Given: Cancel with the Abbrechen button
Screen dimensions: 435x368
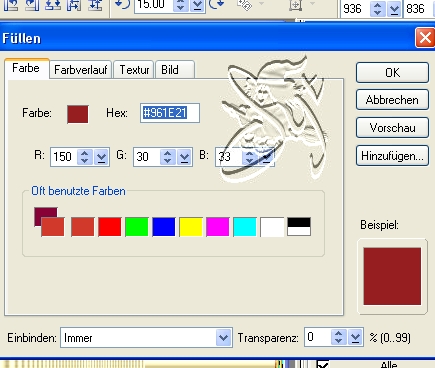Looking at the screenshot, I should (392, 100).
